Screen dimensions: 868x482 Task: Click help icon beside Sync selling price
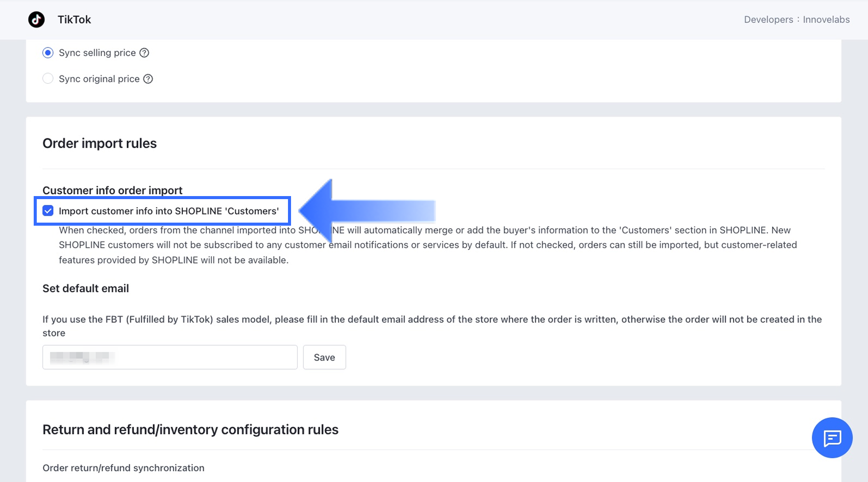pos(144,53)
